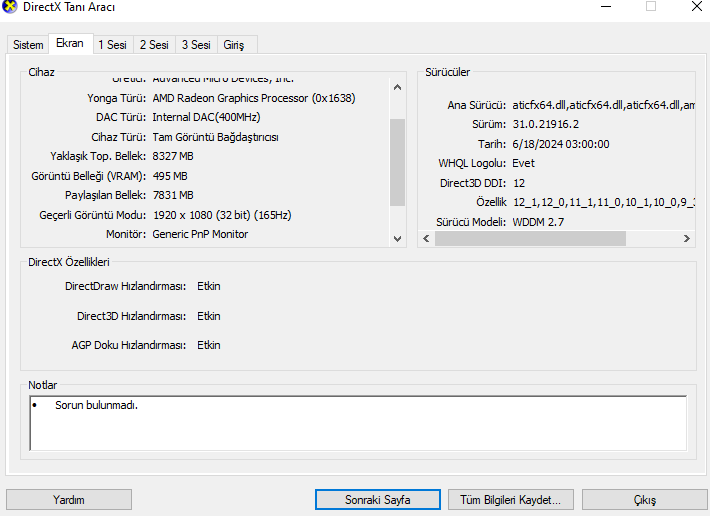710x516 pixels.
Task: Open the 3 Sesi tab
Action: tap(196, 45)
